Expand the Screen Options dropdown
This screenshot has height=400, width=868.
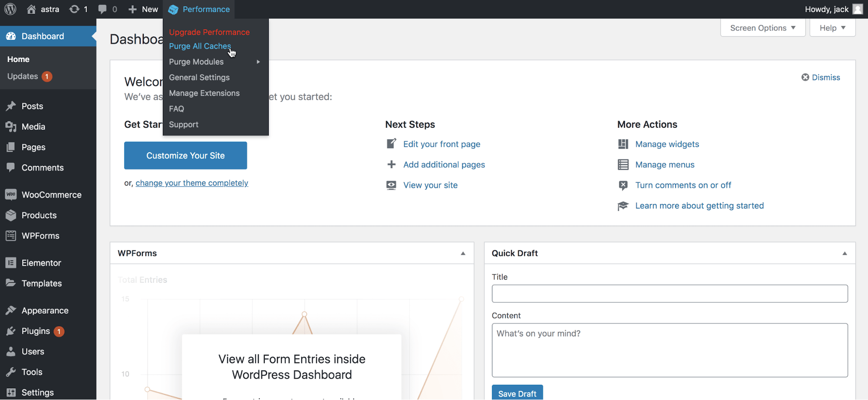click(763, 28)
